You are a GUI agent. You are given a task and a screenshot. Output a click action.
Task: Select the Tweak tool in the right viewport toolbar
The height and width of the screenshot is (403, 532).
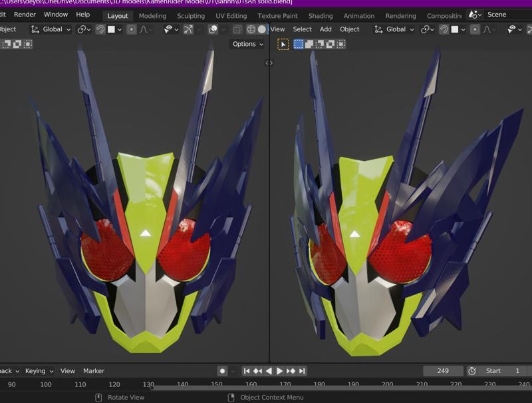coord(282,44)
